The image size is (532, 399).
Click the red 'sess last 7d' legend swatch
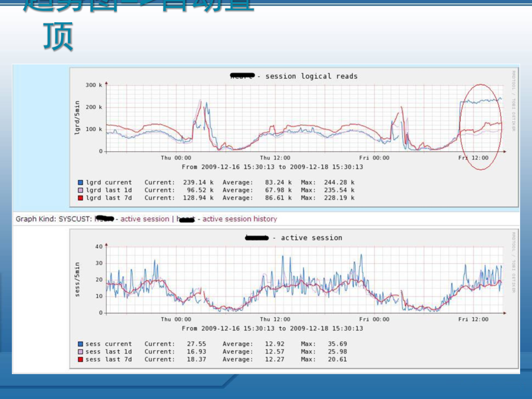point(80,359)
